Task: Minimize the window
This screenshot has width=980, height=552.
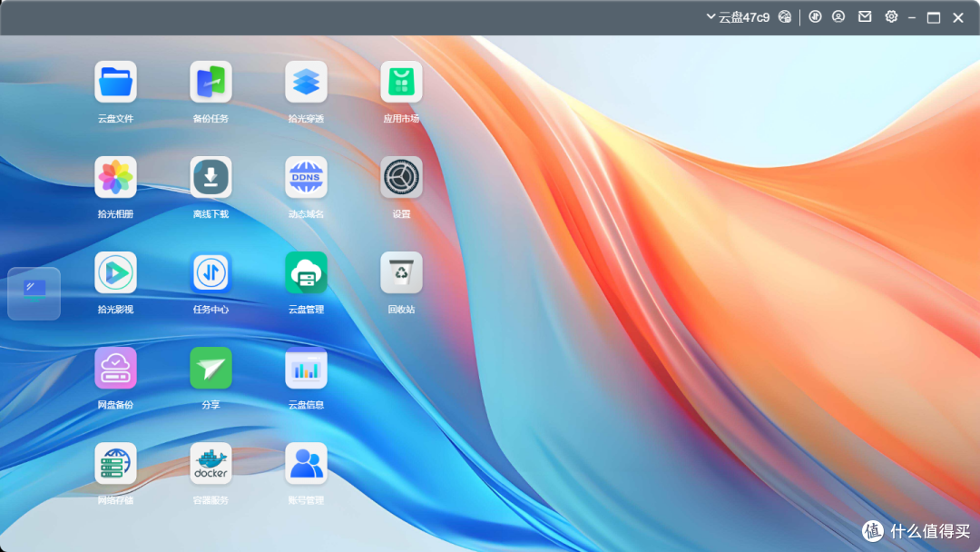Action: click(912, 18)
